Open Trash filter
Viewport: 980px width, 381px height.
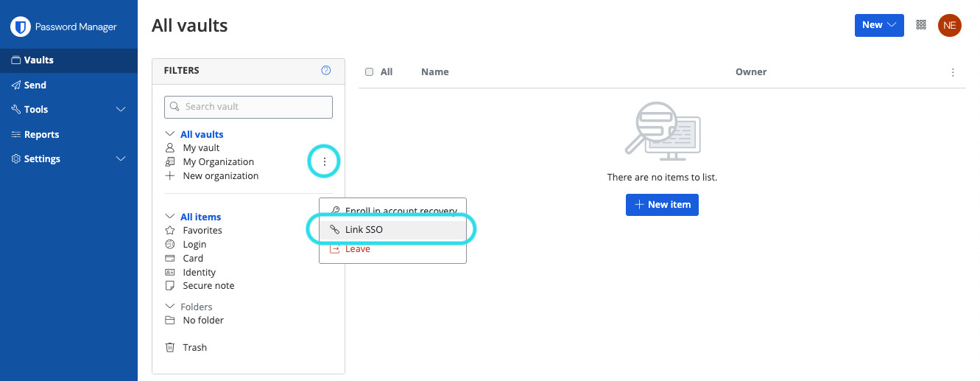[x=194, y=347]
